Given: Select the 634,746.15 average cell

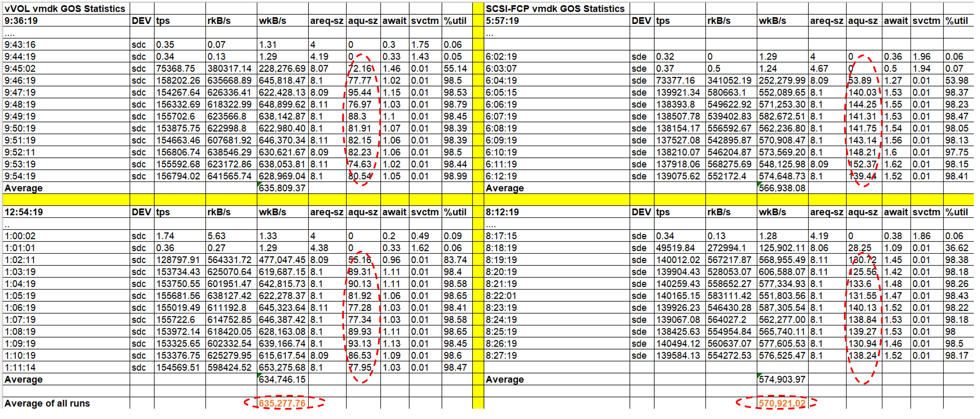Looking at the screenshot, I should (x=282, y=379).
